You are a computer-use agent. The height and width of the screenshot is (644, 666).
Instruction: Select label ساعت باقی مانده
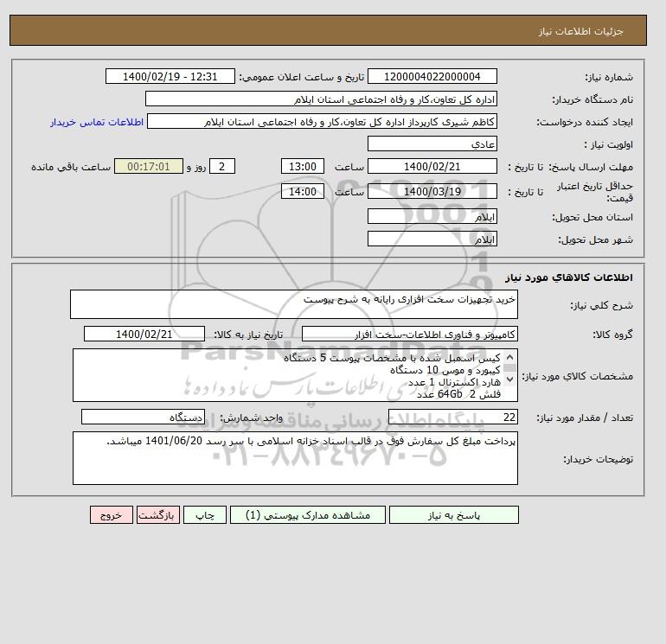[x=71, y=167]
